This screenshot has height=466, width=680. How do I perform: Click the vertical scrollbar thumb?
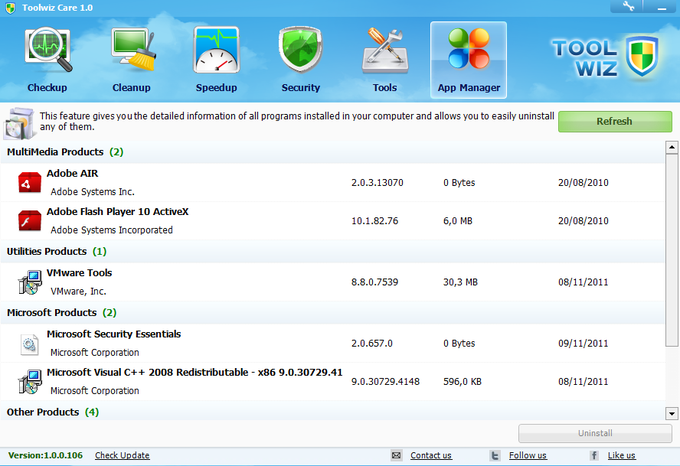[672, 250]
